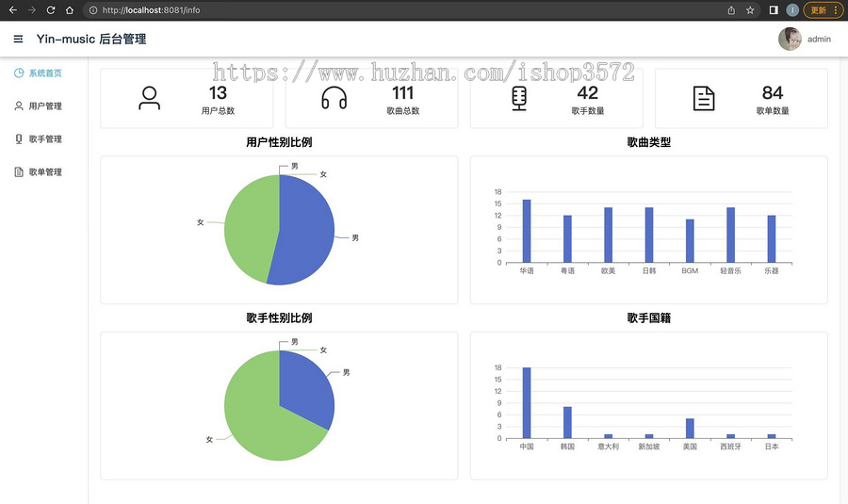Click the 84 playlist count value
Image resolution: width=848 pixels, height=504 pixels.
[773, 93]
